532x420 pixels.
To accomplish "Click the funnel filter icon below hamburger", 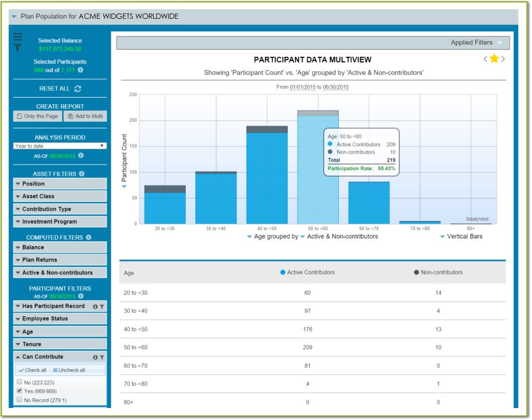I will coord(18,47).
